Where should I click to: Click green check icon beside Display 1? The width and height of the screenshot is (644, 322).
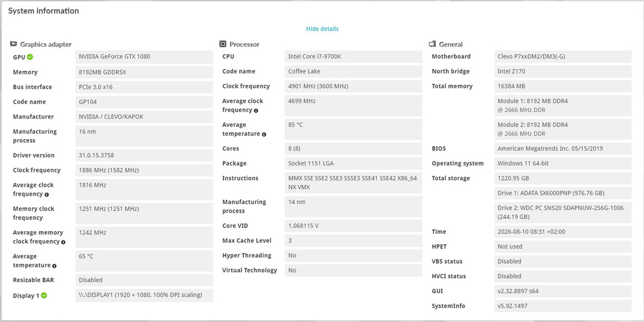point(44,296)
